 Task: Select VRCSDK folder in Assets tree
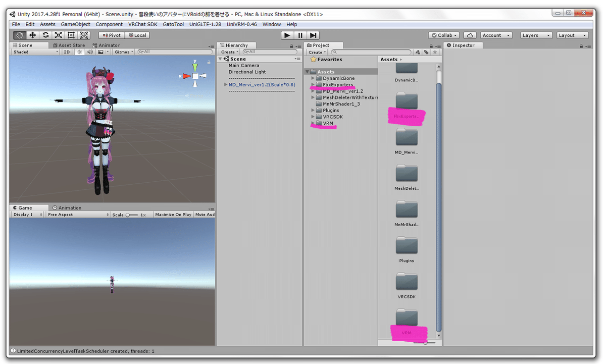[332, 117]
